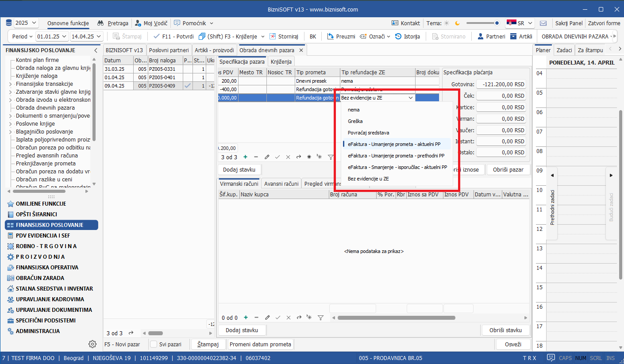This screenshot has height=364, width=624.
Task: Click the Obriši pazar button
Action: coord(508,170)
